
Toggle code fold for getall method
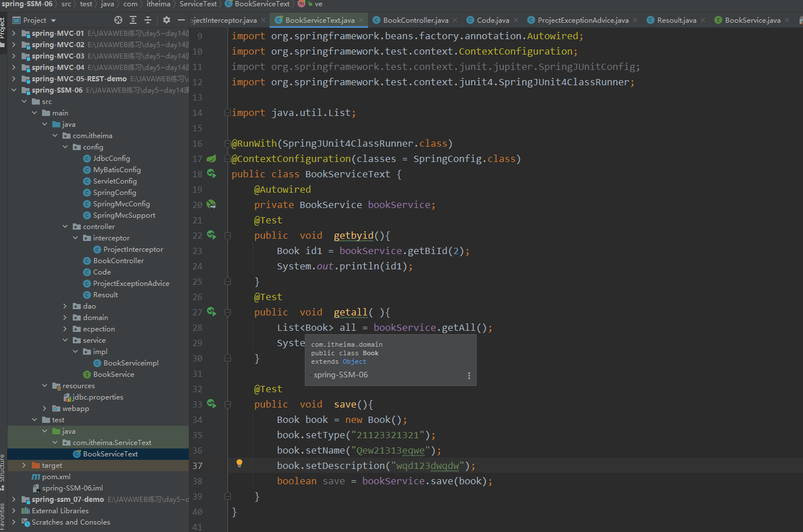click(227, 312)
